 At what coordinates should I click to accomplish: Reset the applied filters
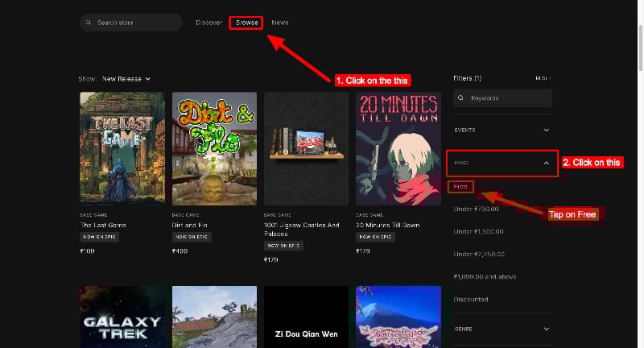pos(543,78)
